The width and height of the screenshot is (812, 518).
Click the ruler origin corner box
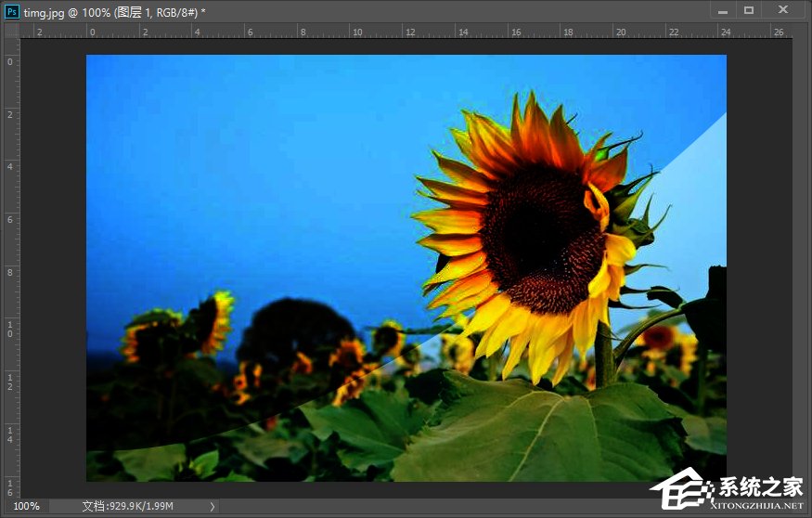[x=11, y=31]
